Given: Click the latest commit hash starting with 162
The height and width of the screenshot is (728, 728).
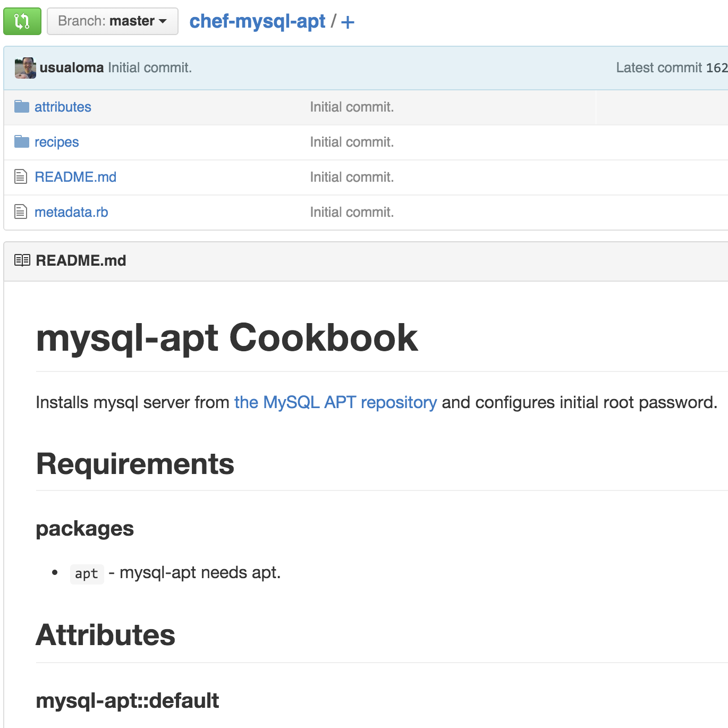Looking at the screenshot, I should (x=716, y=68).
